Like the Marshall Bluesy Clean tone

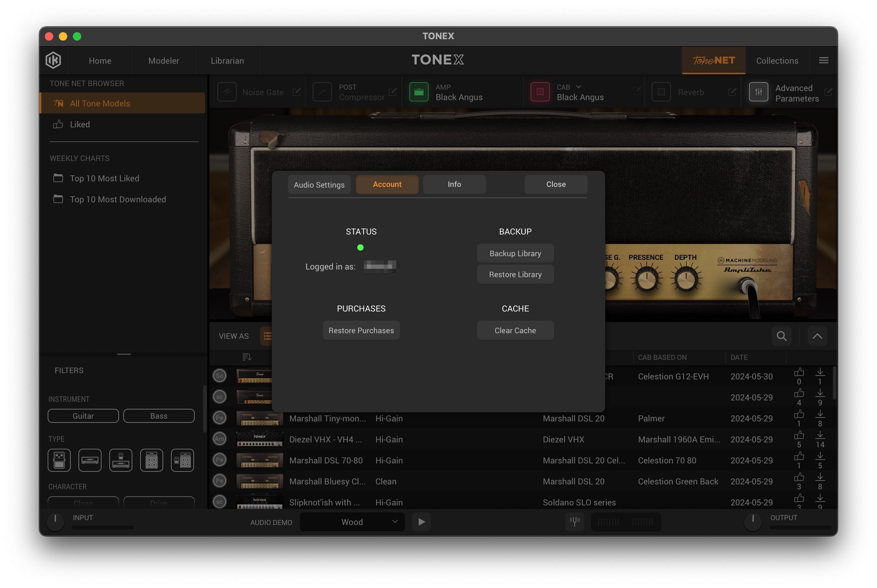[x=799, y=477]
